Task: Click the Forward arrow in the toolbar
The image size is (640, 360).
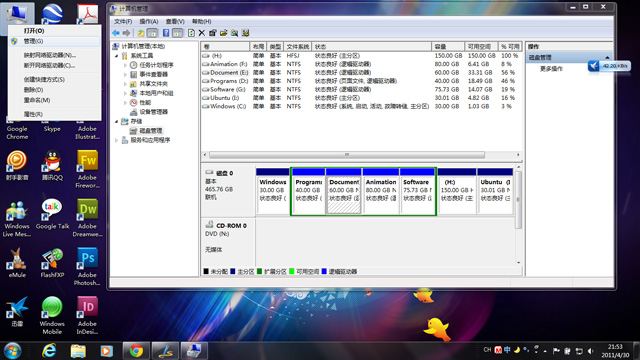Action: pyautogui.click(x=127, y=33)
